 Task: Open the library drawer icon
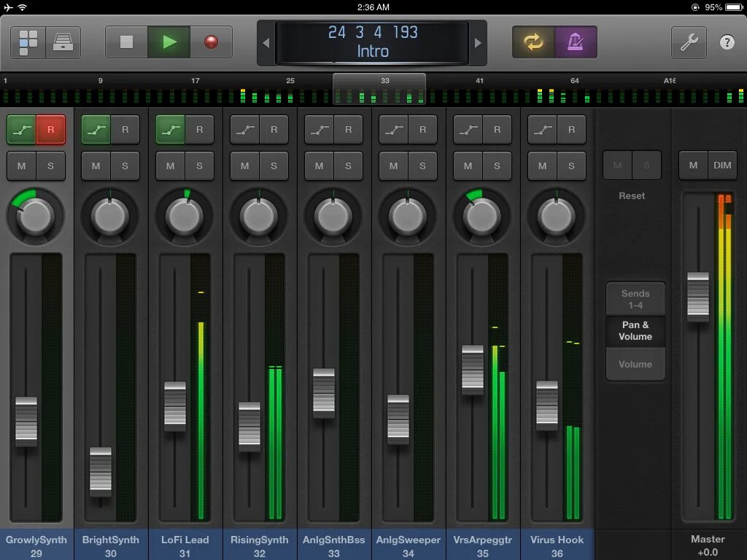pos(63,42)
